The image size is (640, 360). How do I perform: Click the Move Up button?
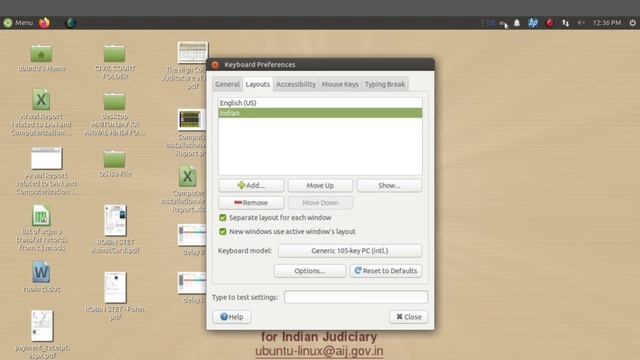point(320,185)
